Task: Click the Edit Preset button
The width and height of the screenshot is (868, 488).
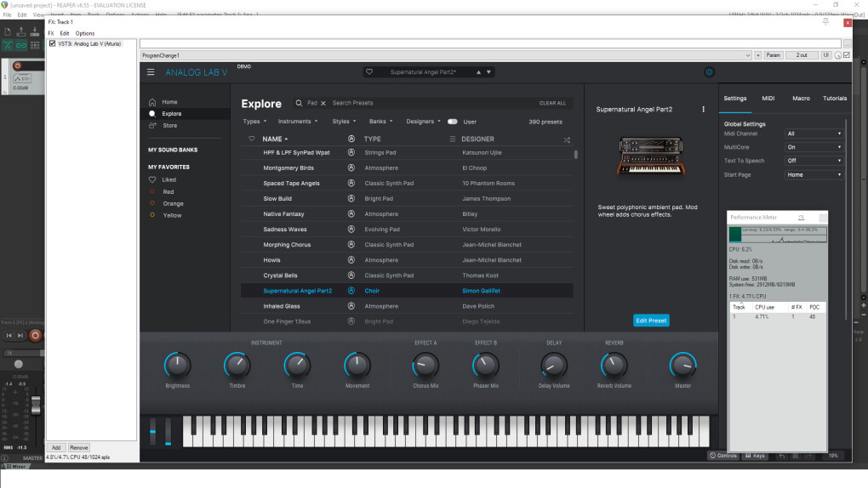Action: [651, 321]
